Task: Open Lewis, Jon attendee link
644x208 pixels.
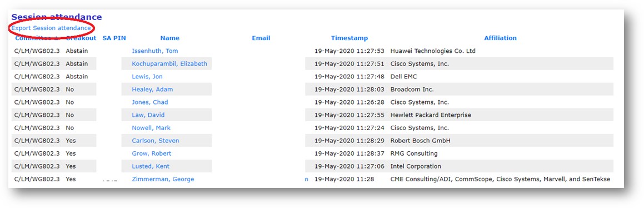Action: [x=147, y=76]
